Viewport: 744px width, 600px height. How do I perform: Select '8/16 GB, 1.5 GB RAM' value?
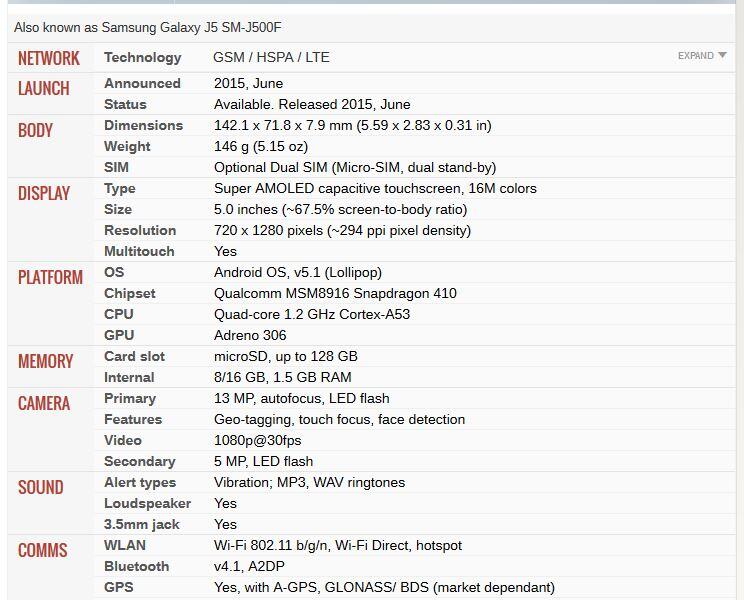pos(283,377)
